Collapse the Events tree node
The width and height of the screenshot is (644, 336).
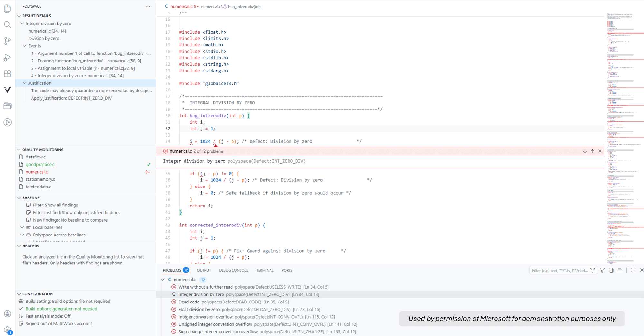[x=25, y=46]
